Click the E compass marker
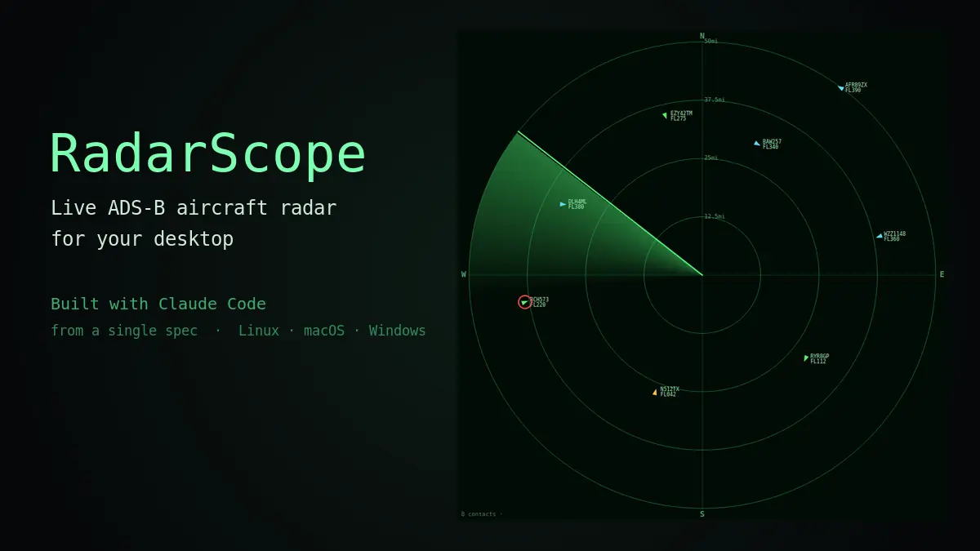980x551 pixels. click(942, 275)
